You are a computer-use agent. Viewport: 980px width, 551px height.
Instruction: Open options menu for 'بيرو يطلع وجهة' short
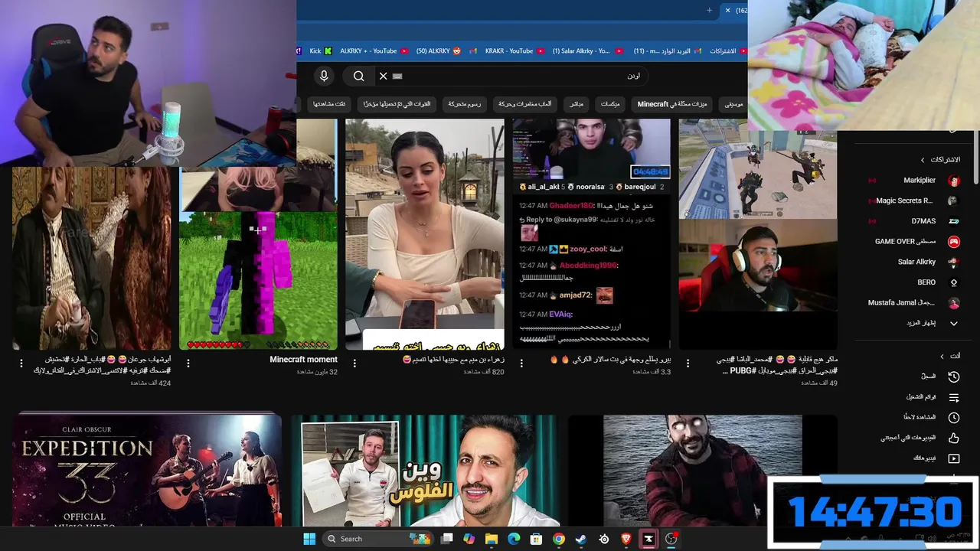521,363
